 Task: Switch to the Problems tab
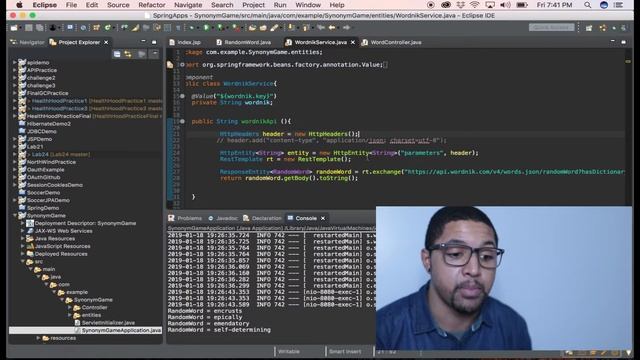pos(185,218)
